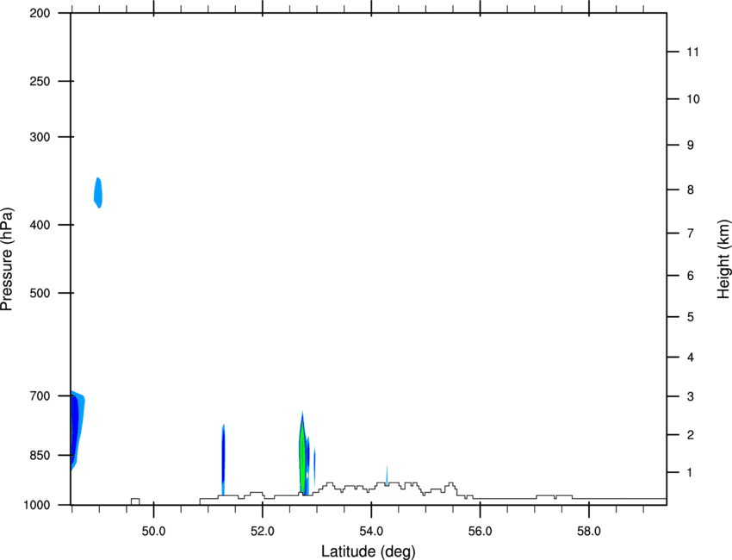The height and width of the screenshot is (560, 732).
Task: Click the 1000 pressure tick label
Action: tap(36, 505)
